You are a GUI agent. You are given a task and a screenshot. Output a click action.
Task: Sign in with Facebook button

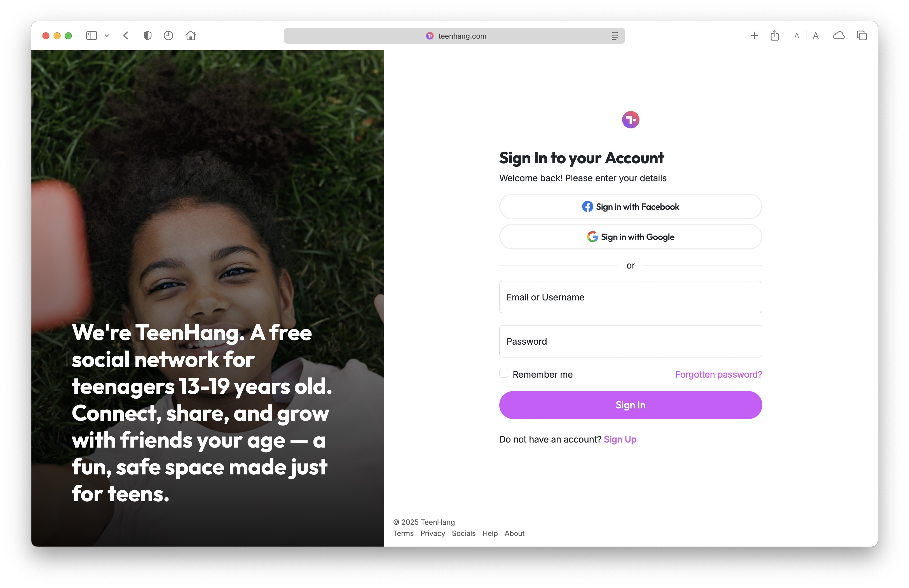point(631,206)
